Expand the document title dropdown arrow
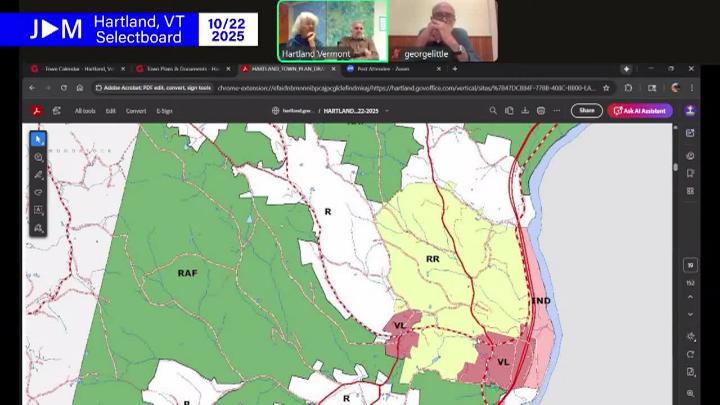 [x=387, y=111]
